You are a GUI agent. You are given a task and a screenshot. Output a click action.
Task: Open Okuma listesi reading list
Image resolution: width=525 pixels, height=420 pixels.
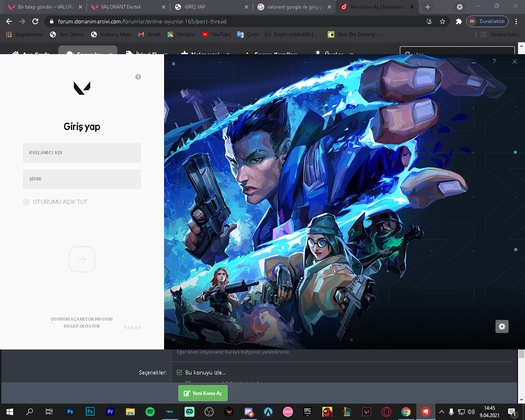(500, 34)
